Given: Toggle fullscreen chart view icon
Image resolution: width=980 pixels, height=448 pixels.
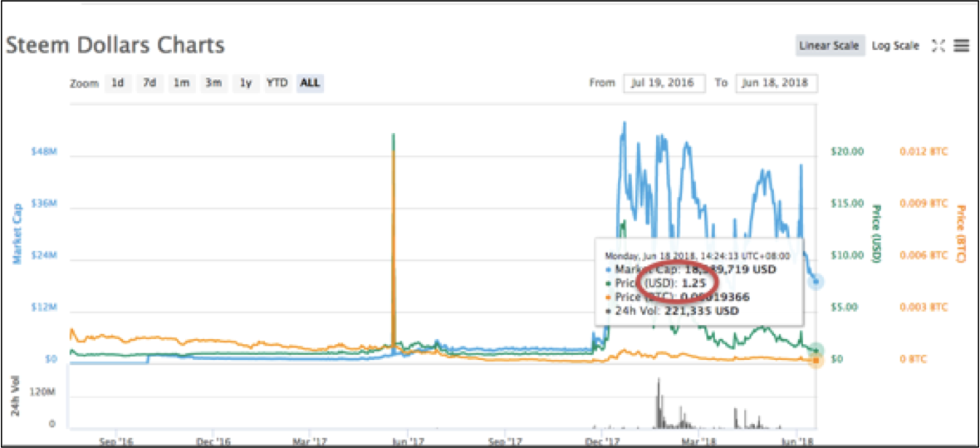Looking at the screenshot, I should click(x=938, y=46).
